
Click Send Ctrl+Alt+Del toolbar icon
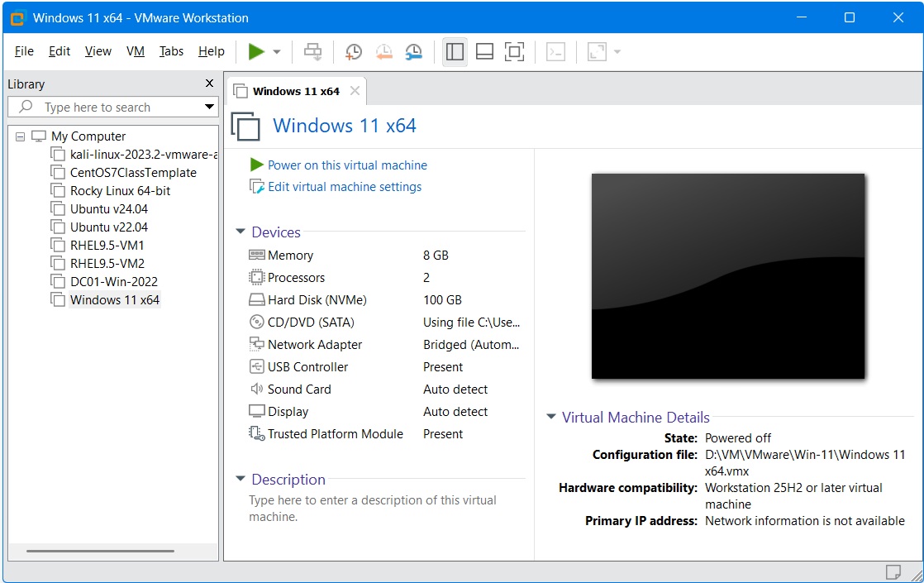313,52
